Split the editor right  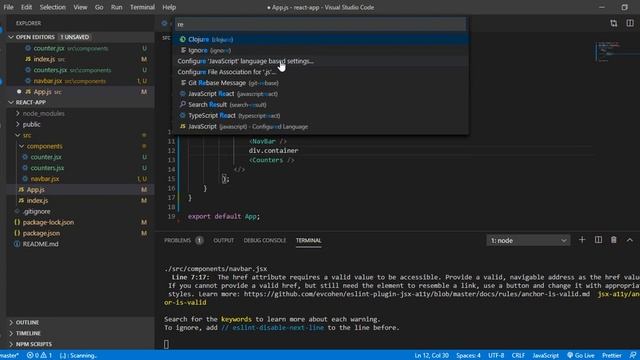click(630, 23)
